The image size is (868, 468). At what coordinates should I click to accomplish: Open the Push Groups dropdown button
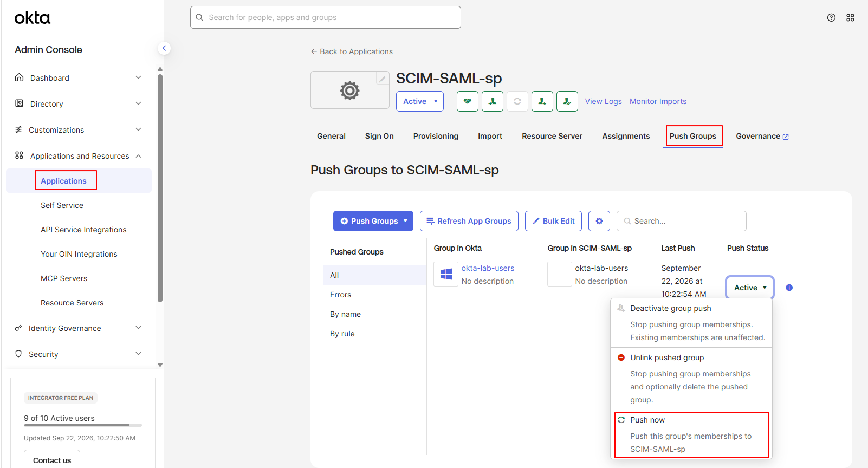373,221
